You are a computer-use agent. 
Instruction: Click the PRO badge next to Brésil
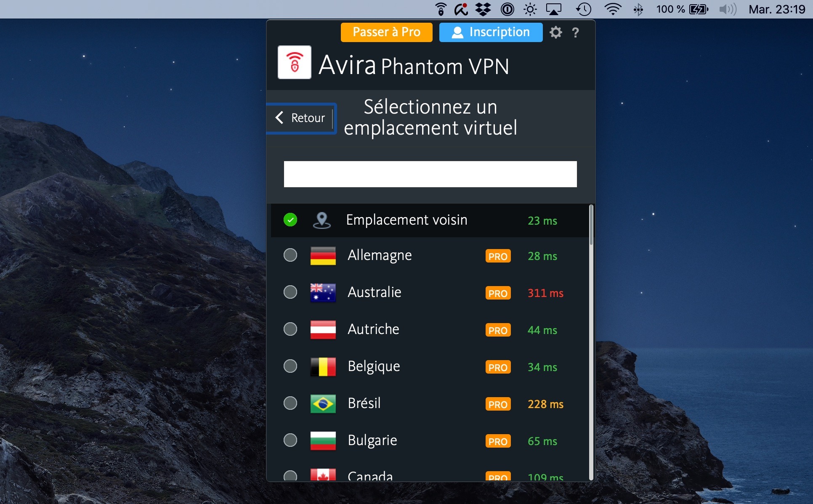coord(498,404)
